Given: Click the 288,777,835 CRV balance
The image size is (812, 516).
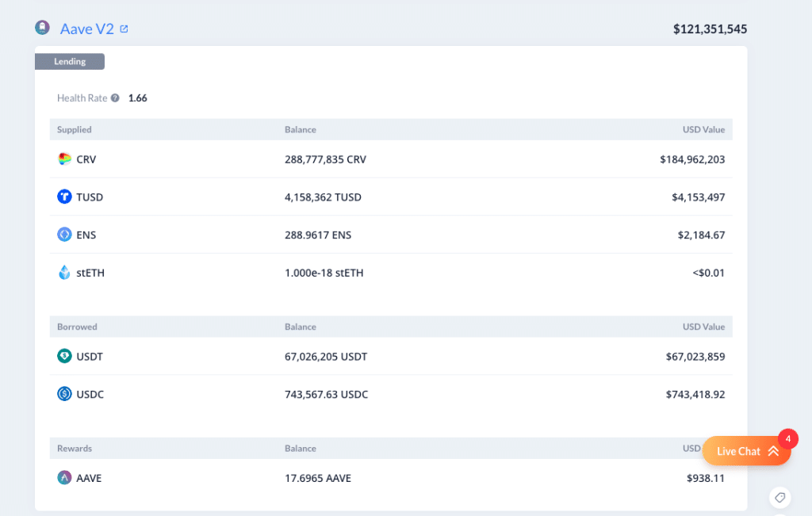Looking at the screenshot, I should 325,159.
